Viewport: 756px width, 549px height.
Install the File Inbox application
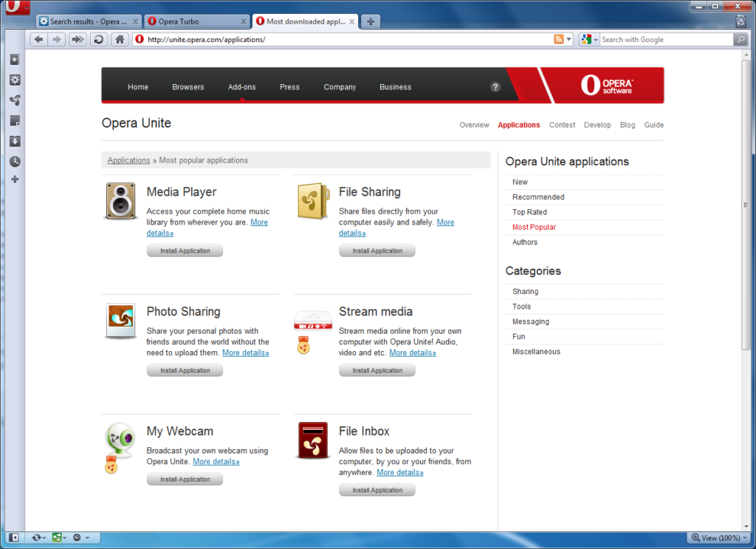coord(377,490)
